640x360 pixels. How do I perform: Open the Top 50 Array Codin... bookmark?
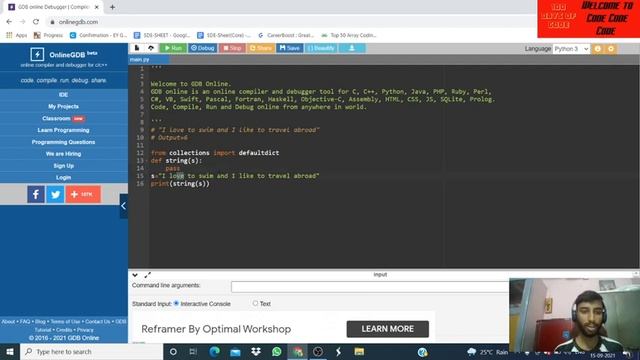(x=349, y=36)
